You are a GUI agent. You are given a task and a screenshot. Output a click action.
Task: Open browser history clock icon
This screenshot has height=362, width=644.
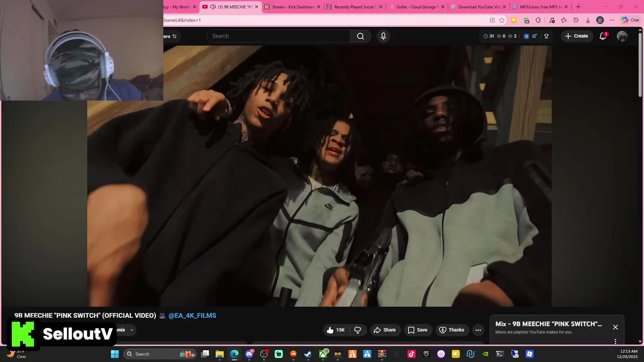(576, 20)
